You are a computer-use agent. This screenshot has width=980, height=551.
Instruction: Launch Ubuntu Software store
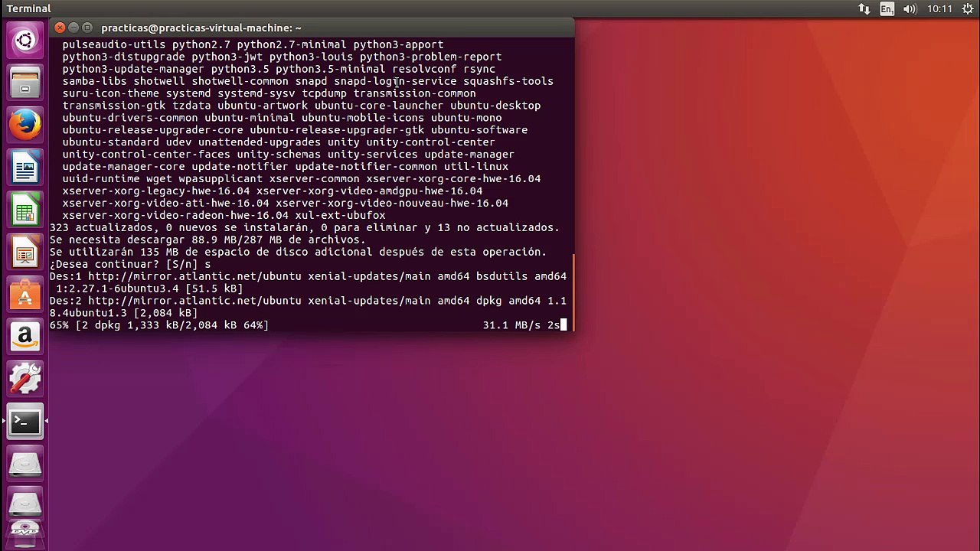pyautogui.click(x=24, y=293)
